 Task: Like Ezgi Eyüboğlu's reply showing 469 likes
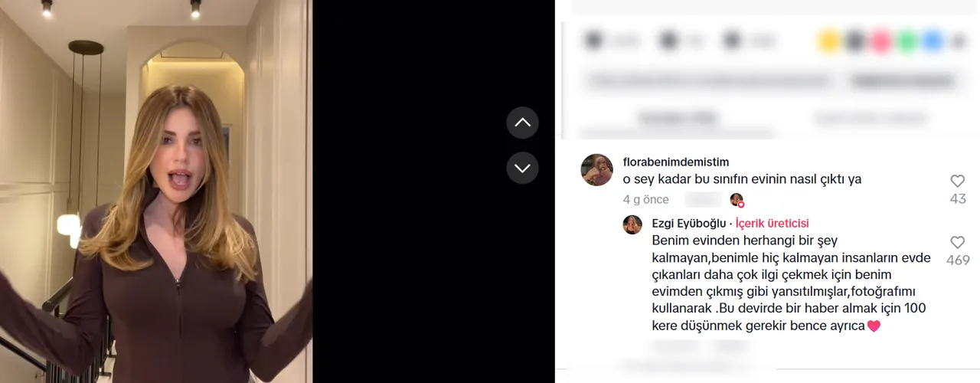point(957,243)
